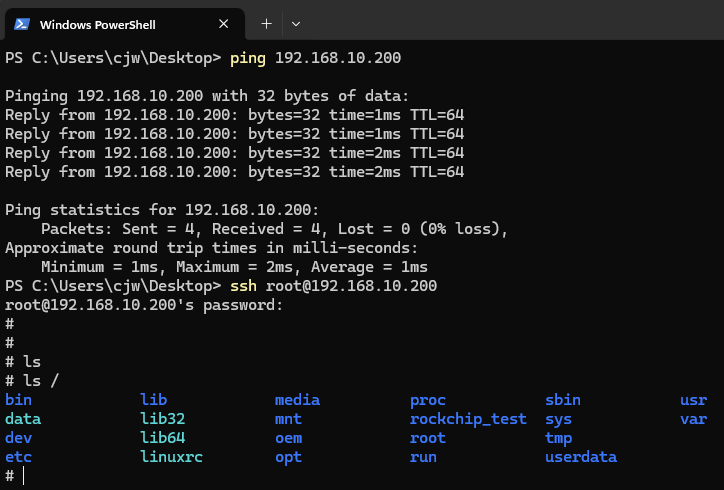The image size is (724, 490).
Task: Click the oem directory name
Action: [x=288, y=438]
